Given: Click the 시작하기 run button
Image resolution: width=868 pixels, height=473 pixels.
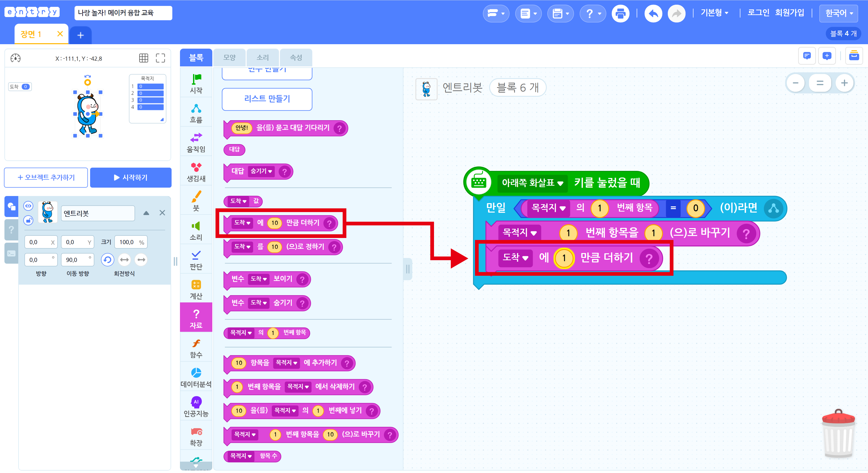Looking at the screenshot, I should pyautogui.click(x=131, y=177).
